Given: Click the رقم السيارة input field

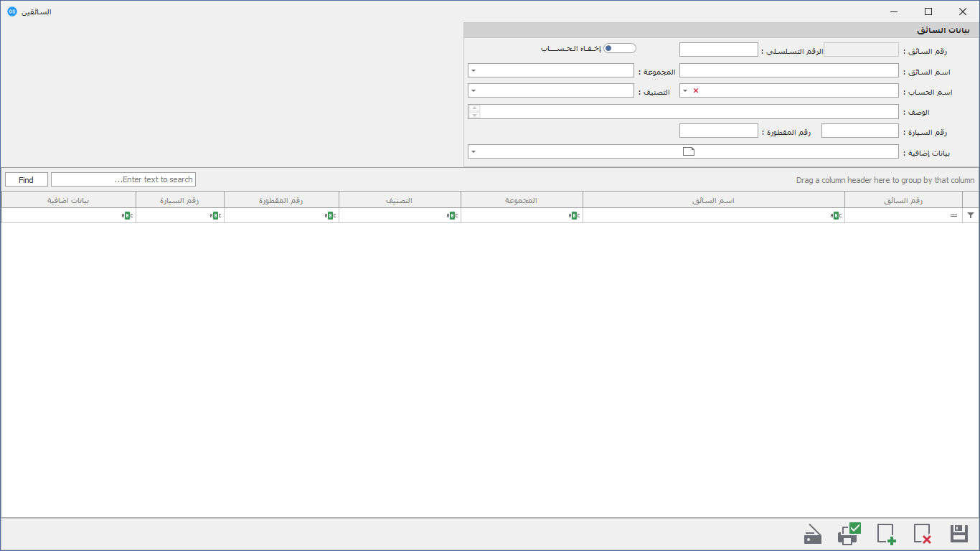Looking at the screenshot, I should (x=860, y=131).
